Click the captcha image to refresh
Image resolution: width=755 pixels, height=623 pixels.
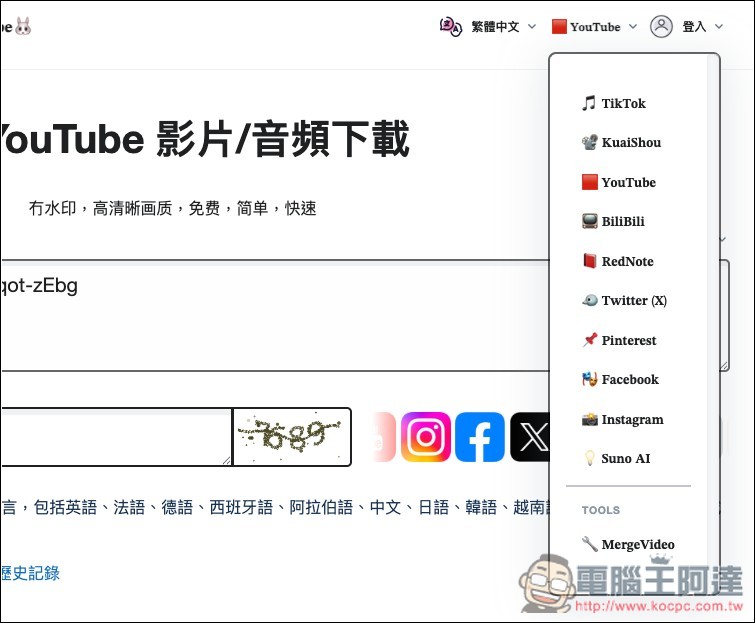tap(292, 437)
